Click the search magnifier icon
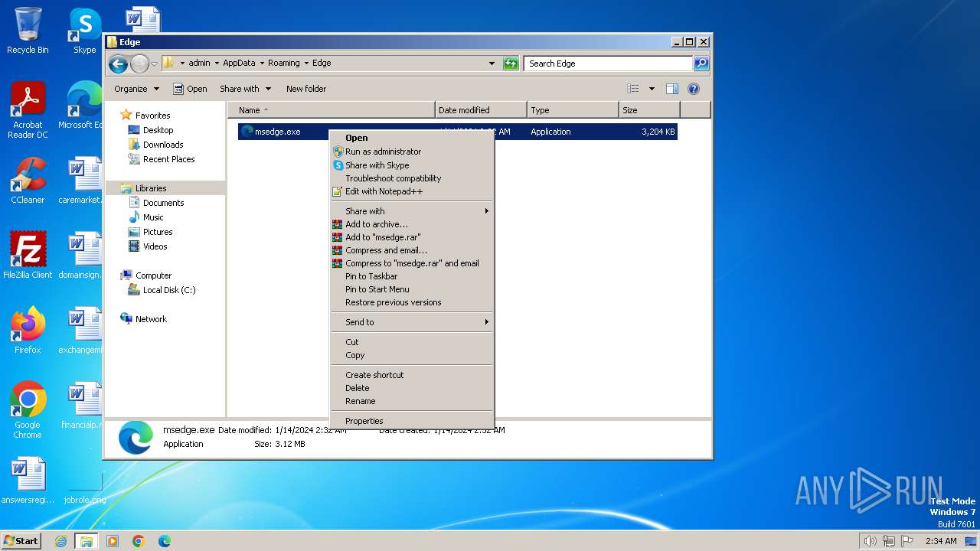The height and width of the screenshot is (551, 980). pos(701,64)
